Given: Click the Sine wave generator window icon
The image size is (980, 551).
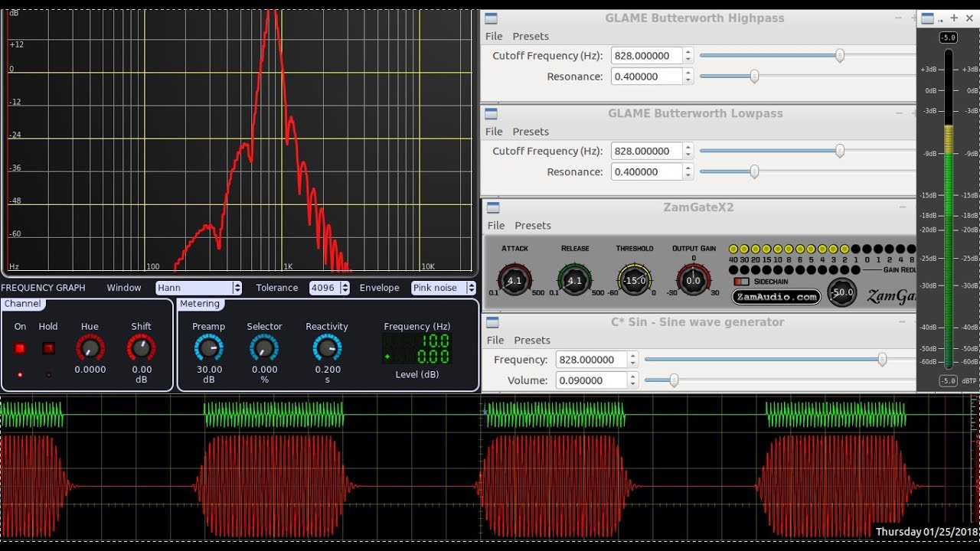Looking at the screenshot, I should coord(493,322).
